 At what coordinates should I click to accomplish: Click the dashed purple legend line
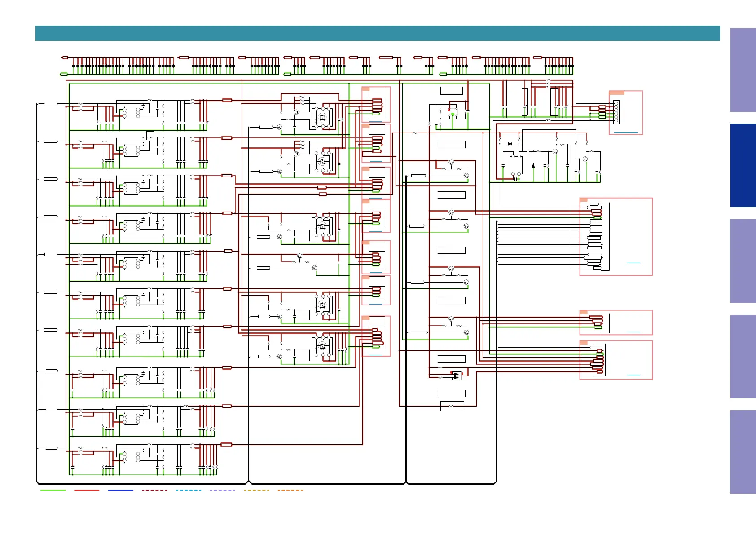click(x=222, y=490)
